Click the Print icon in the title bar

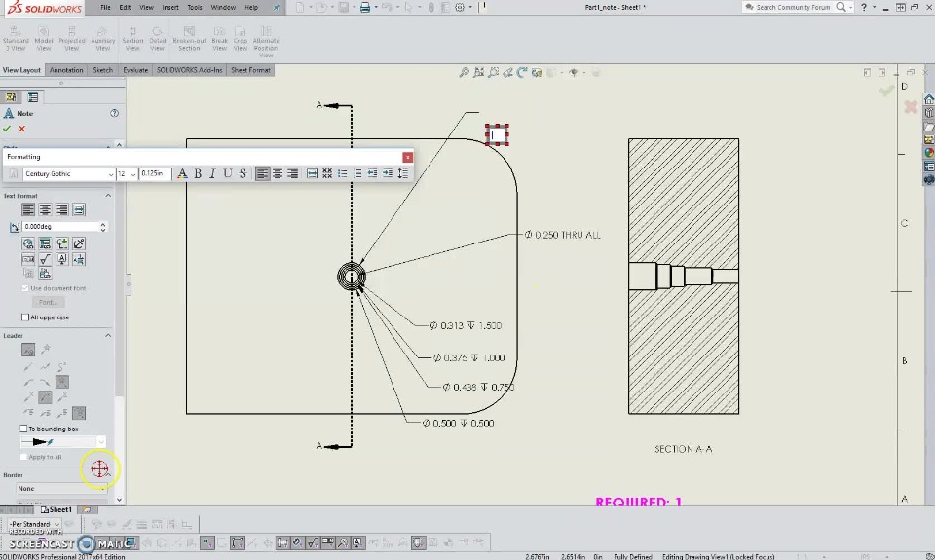[365, 7]
